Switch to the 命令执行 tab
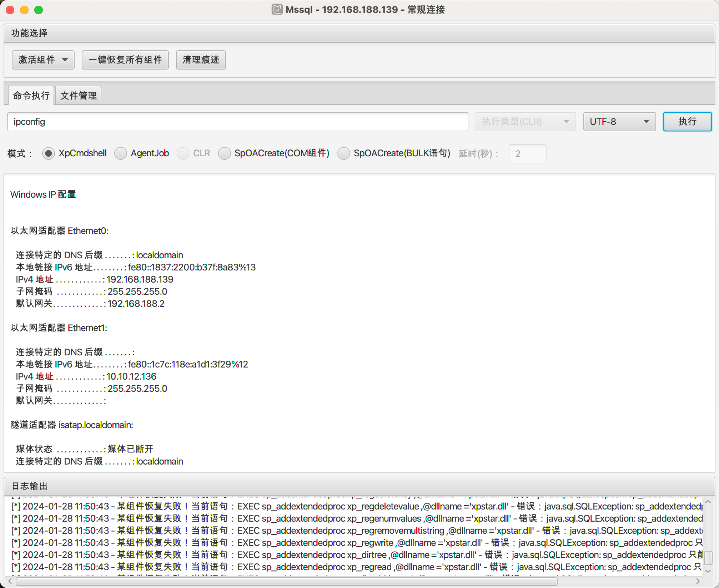Viewport: 719px width, 588px height. tap(31, 96)
